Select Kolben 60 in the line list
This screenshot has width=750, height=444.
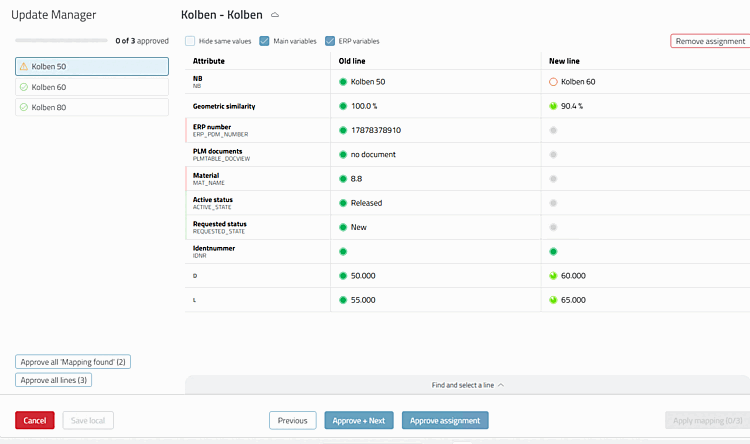pos(92,87)
